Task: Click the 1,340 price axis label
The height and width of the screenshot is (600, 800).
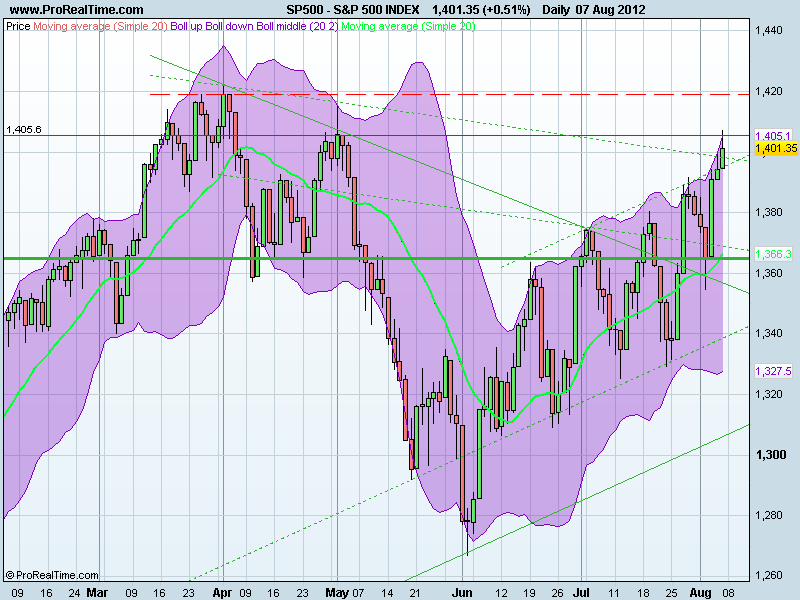Action: 768,333
